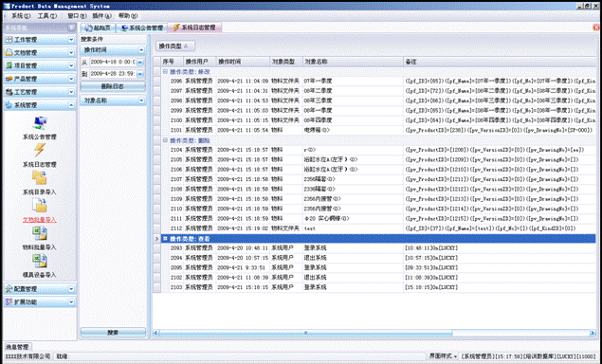Open the 系统日志管理 lightning icon
The height and width of the screenshot is (364, 602).
[40, 151]
